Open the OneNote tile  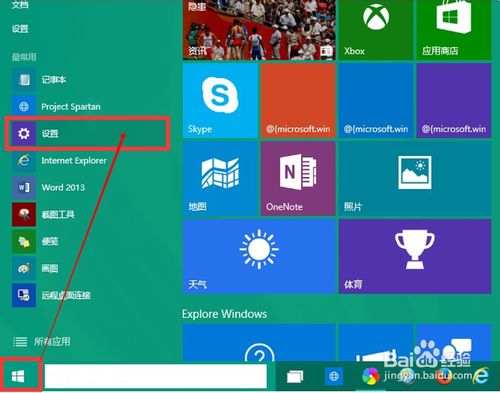pyautogui.click(x=298, y=178)
